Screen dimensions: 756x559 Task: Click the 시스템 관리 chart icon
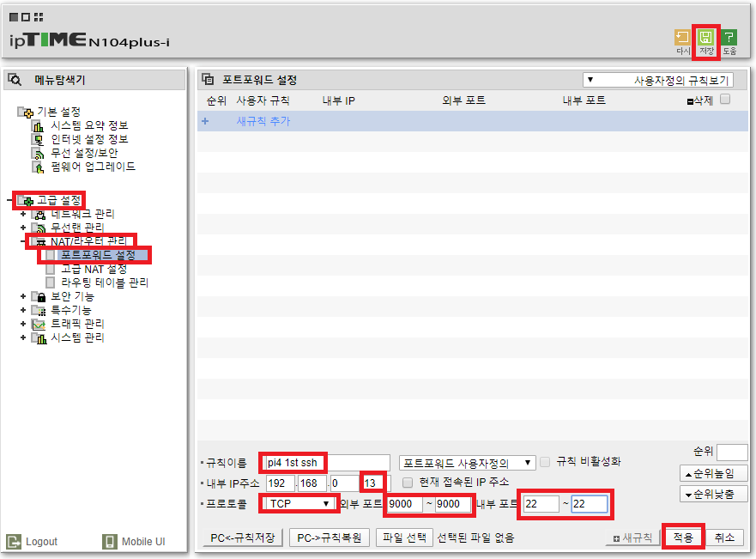pyautogui.click(x=38, y=338)
